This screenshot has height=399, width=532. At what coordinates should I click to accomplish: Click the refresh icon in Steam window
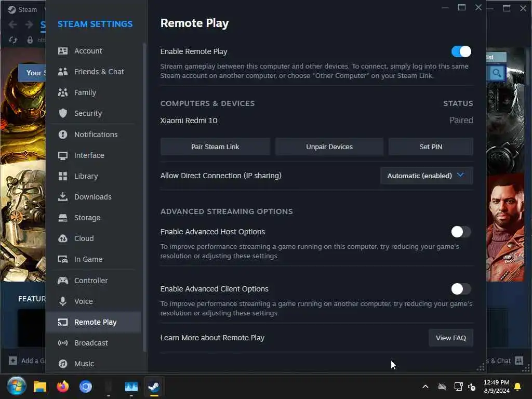point(13,40)
